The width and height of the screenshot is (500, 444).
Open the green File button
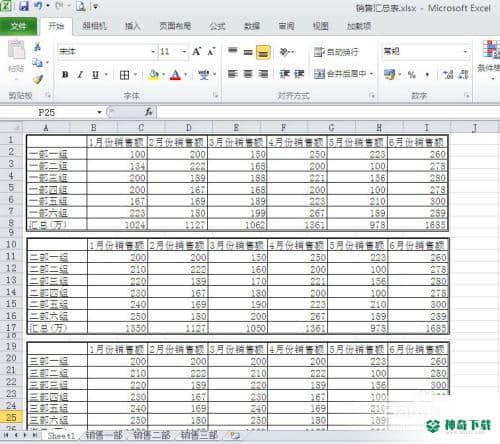pos(18,26)
